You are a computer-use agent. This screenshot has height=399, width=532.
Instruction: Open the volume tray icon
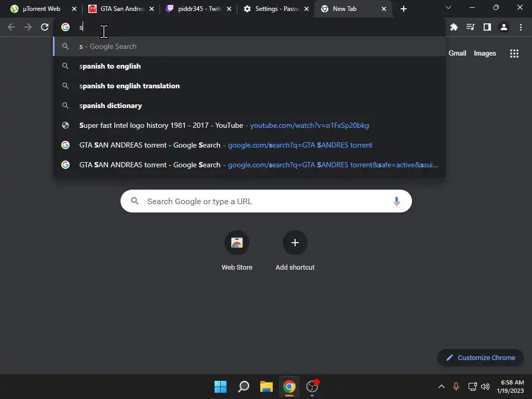coord(485,387)
